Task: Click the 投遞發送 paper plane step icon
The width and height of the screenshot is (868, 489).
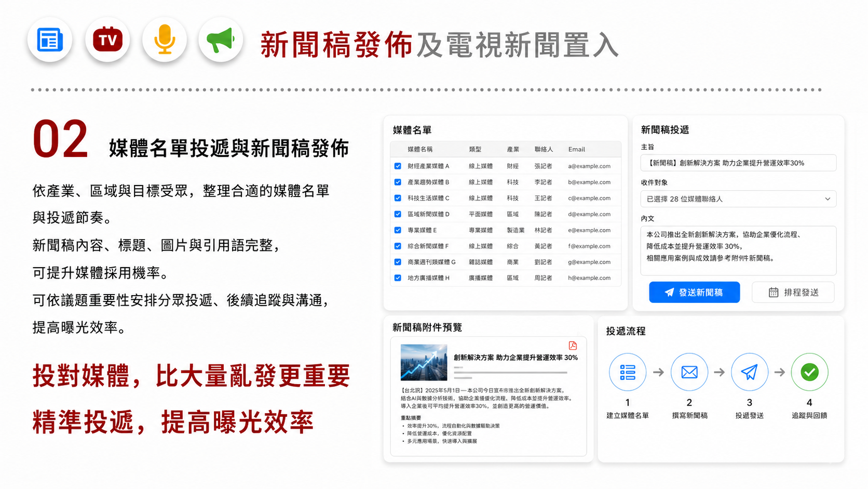Action: [750, 372]
